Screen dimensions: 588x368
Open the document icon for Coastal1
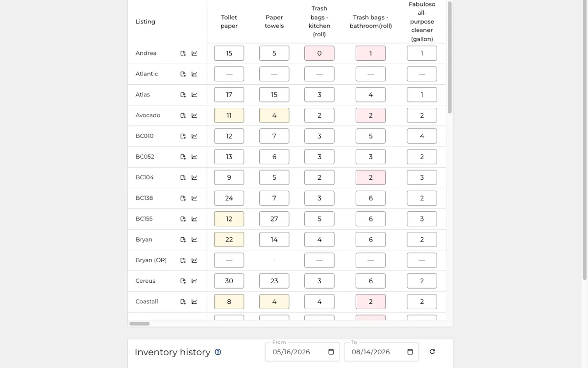point(183,302)
